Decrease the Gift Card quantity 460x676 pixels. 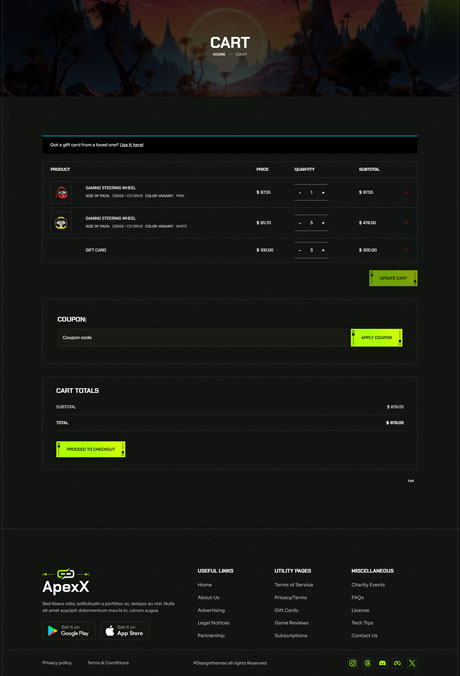coord(300,250)
